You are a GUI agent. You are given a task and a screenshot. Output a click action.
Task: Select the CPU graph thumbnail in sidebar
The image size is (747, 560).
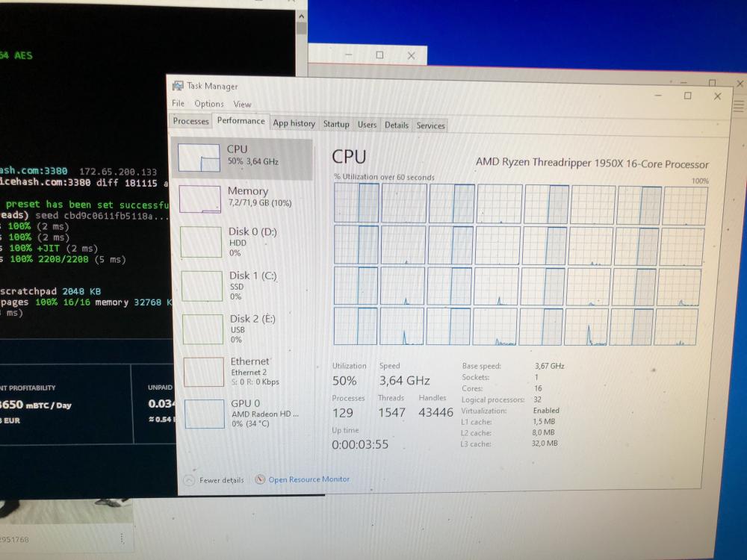[x=199, y=158]
